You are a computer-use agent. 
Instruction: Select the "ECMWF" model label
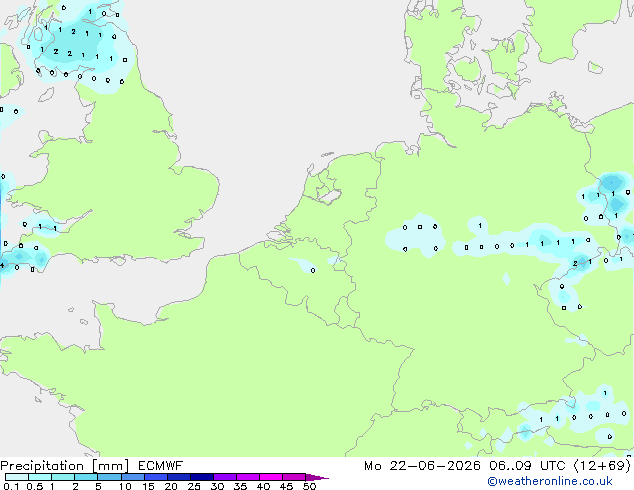tap(161, 466)
